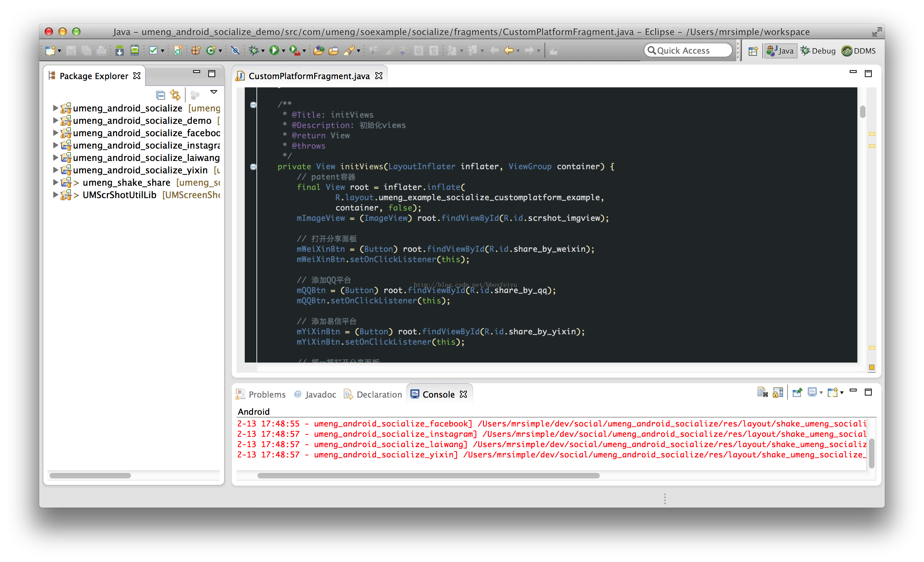
Task: Expand umeng_android_socialize_yixin project
Action: 55,170
